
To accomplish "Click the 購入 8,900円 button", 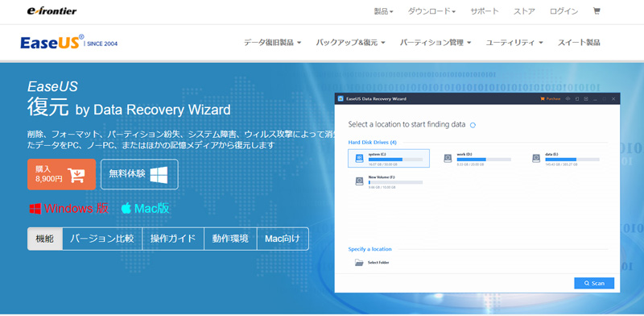I will pos(62,174).
